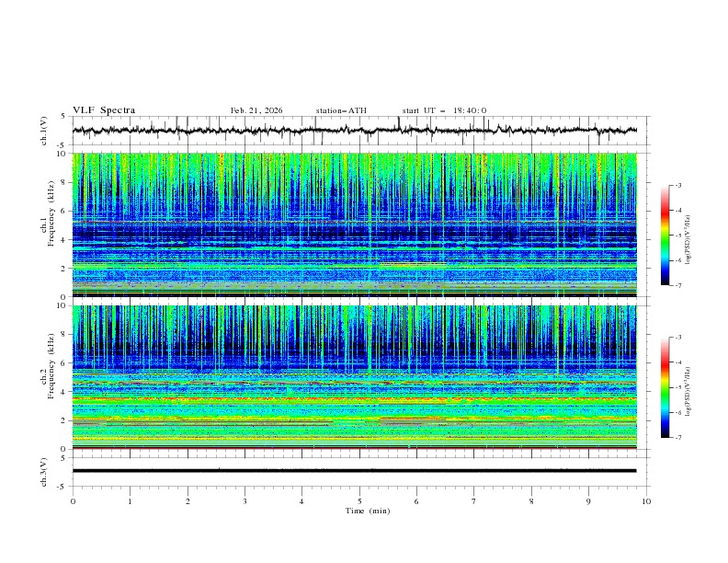Click the "10" kHz tick on ch.1 frequency axis

click(x=63, y=154)
